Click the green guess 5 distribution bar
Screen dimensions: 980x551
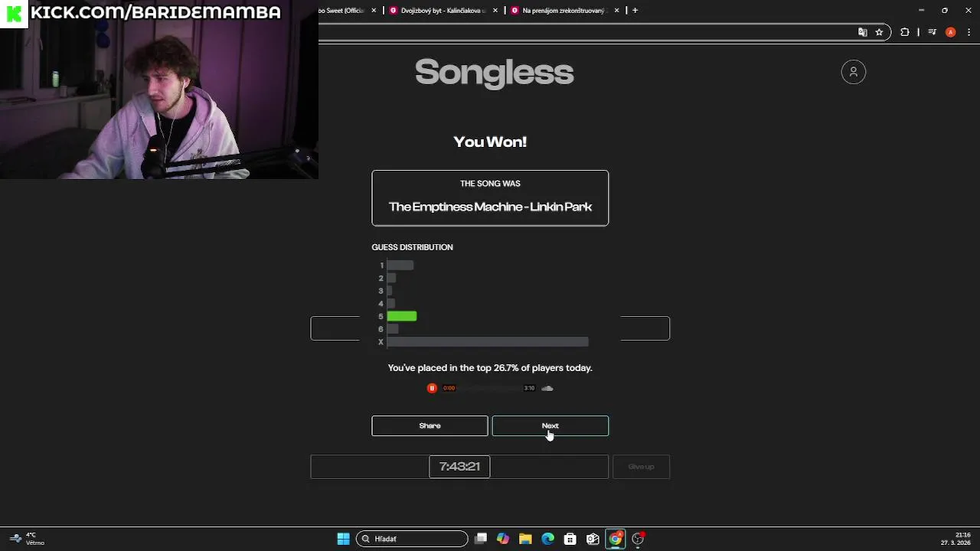[402, 316]
